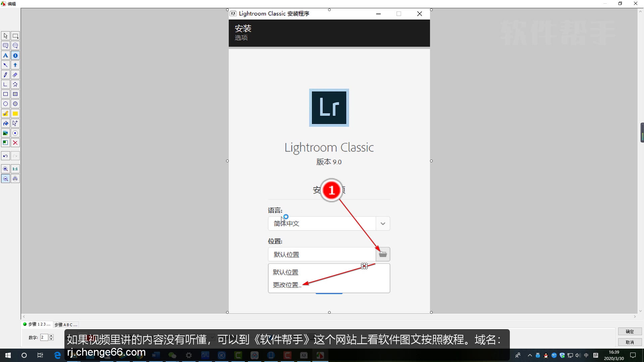Click the 确定 button
Viewport: 644px width, 362px height.
coord(630,331)
